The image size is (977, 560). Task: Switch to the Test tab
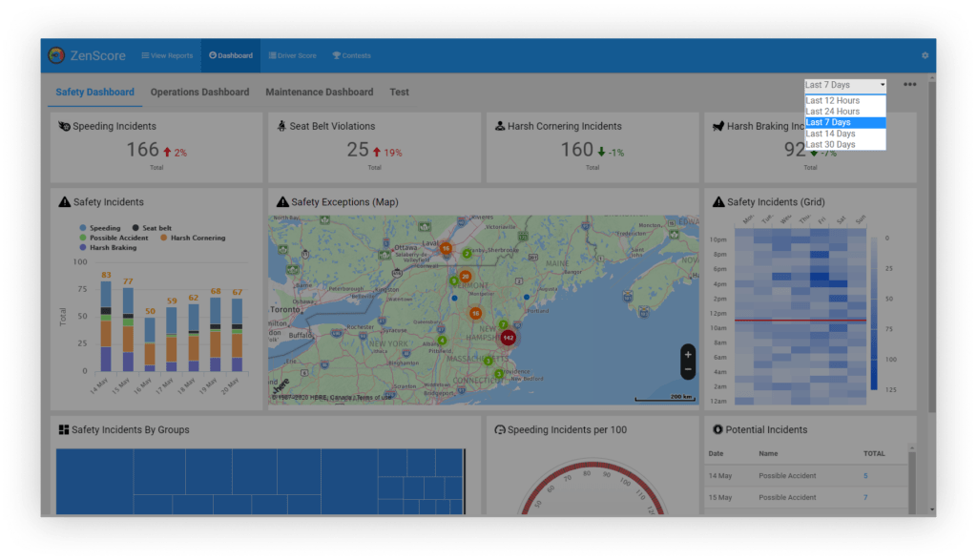[400, 93]
